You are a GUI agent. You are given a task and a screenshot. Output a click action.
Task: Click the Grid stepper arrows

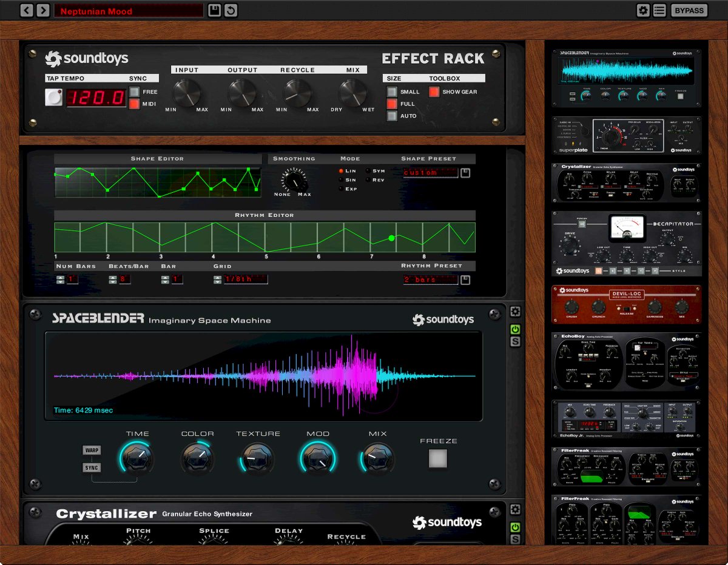click(218, 279)
